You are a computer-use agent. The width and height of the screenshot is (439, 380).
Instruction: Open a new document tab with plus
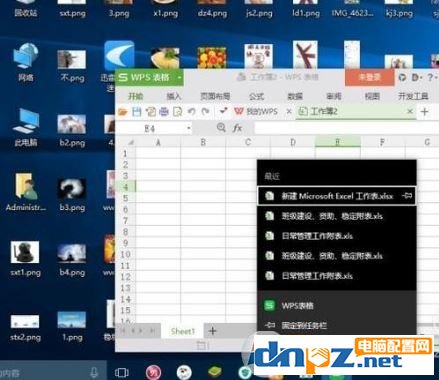[x=424, y=112]
